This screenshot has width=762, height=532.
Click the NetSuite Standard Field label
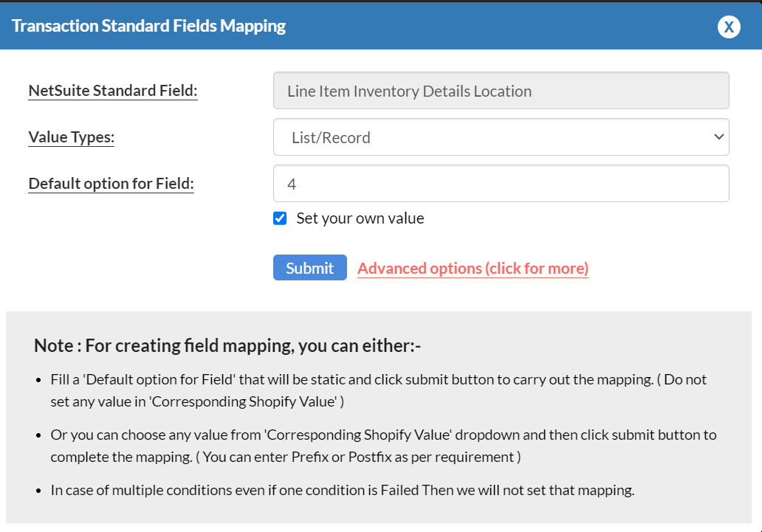[x=112, y=90]
